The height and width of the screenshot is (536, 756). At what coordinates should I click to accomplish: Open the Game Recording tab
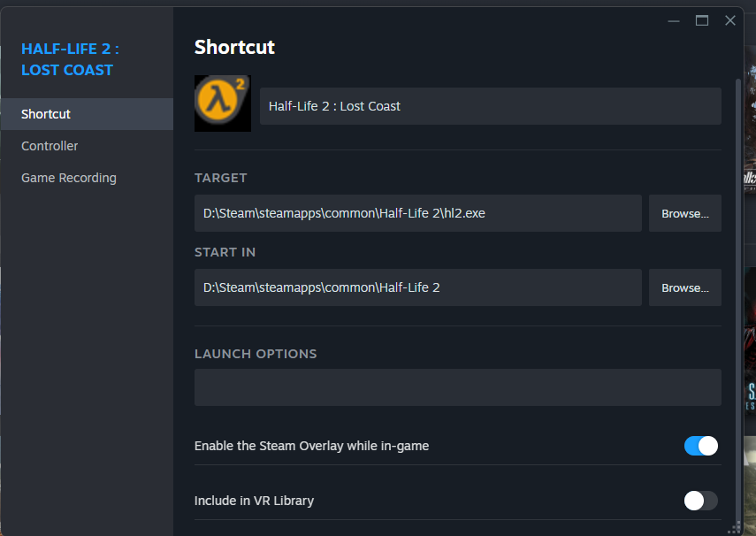click(x=69, y=178)
